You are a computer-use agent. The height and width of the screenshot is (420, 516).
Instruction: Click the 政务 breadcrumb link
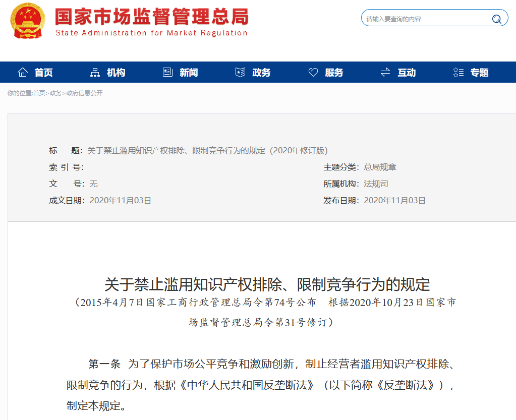click(55, 93)
